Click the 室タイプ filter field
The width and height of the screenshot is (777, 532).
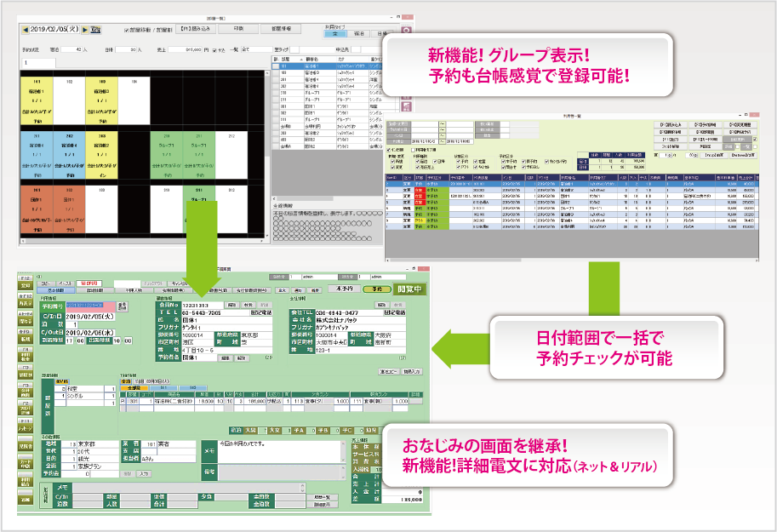click(294, 49)
